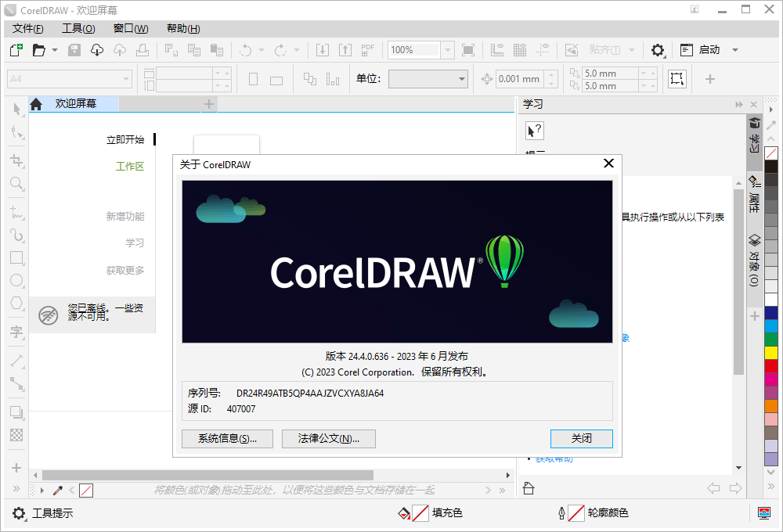Select the Shape tool
783x532 pixels.
tap(16, 133)
